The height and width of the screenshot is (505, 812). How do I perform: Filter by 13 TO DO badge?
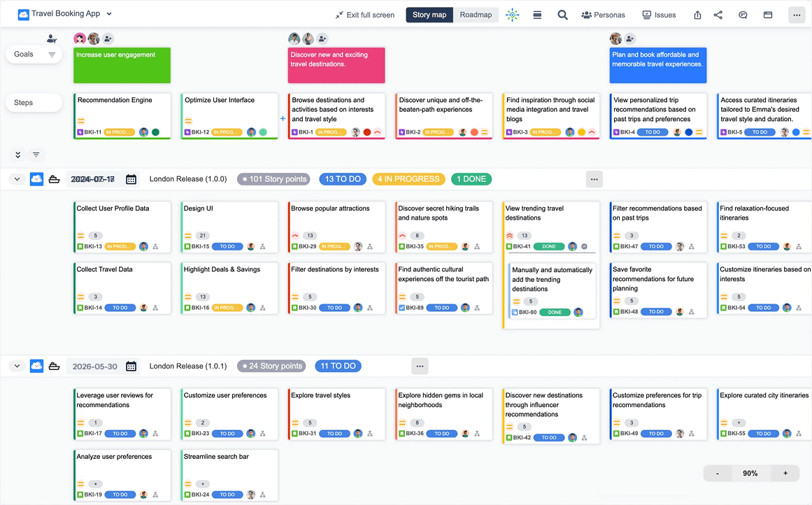(342, 179)
